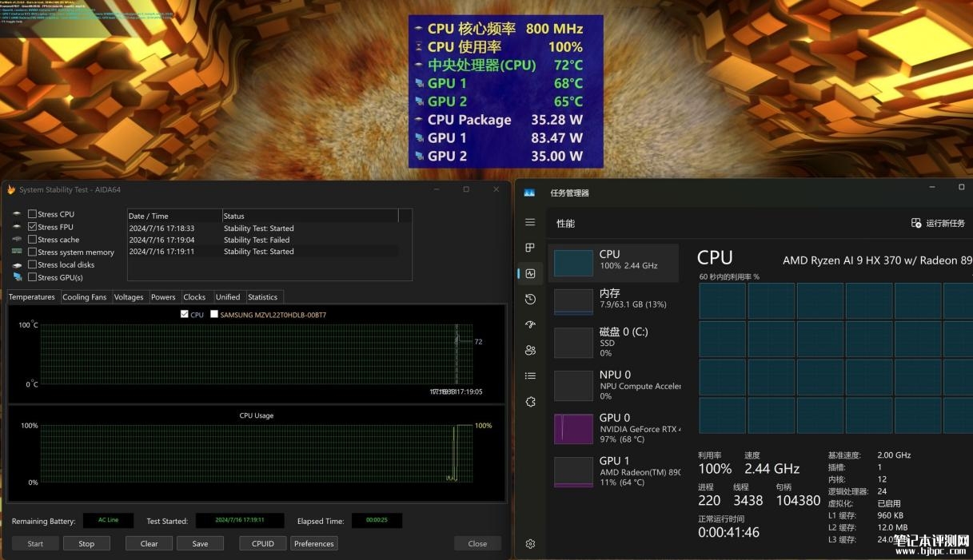Click Task Manager app icon in title bar

529,193
